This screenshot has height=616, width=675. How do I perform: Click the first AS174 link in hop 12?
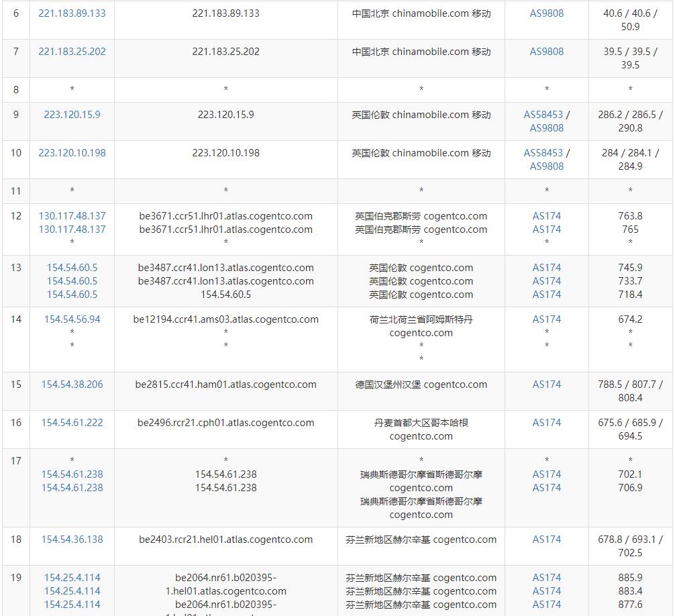pyautogui.click(x=546, y=216)
